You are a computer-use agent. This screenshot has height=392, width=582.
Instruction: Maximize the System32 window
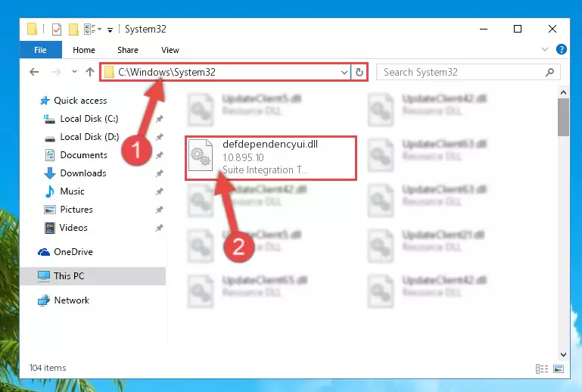(x=518, y=29)
